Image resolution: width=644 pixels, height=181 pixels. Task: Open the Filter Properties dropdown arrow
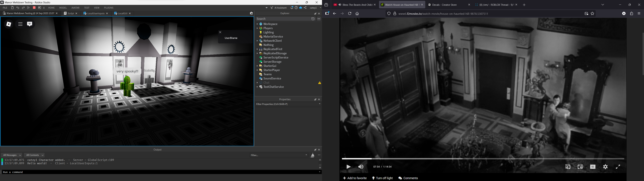[319, 104]
